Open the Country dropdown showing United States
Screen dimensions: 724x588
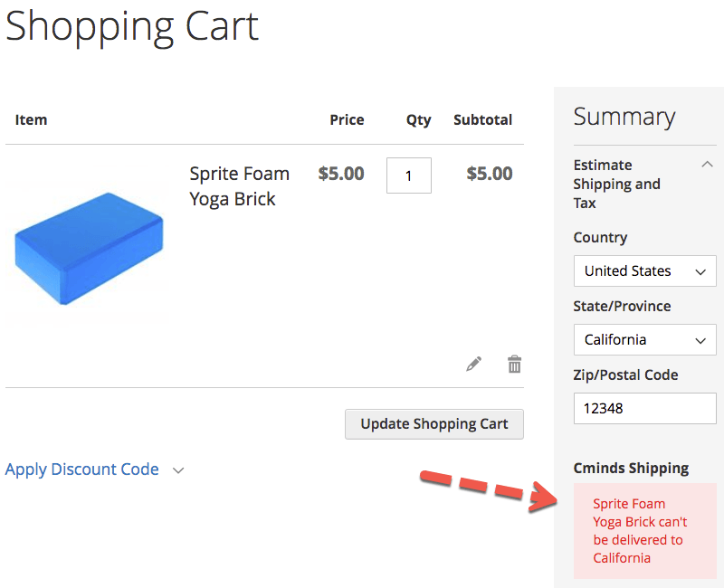[644, 270]
